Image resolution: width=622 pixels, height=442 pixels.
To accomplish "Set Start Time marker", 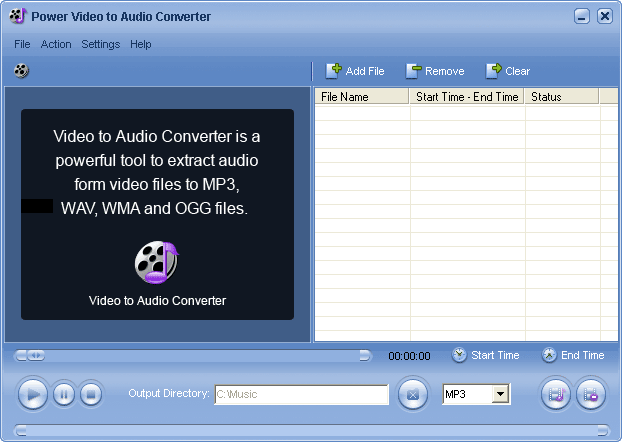I will click(x=486, y=355).
